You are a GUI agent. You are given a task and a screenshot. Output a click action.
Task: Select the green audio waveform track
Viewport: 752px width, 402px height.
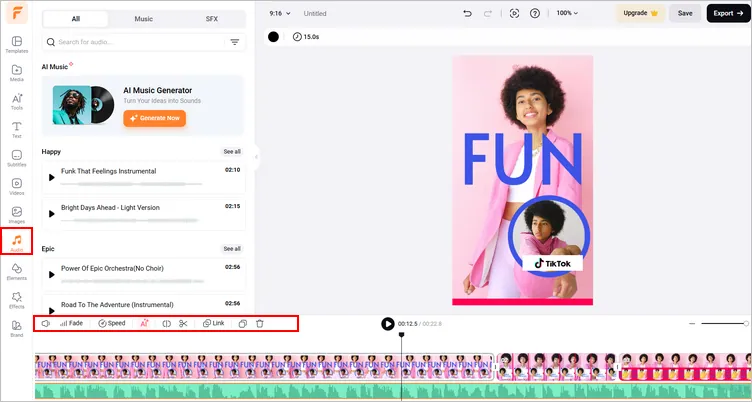point(393,391)
